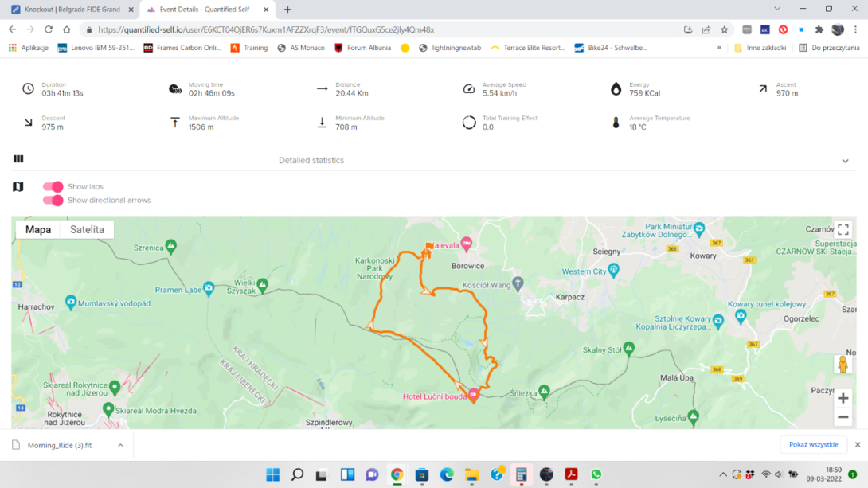Open the tab search dropdown
868x488 pixels.
tap(777, 9)
